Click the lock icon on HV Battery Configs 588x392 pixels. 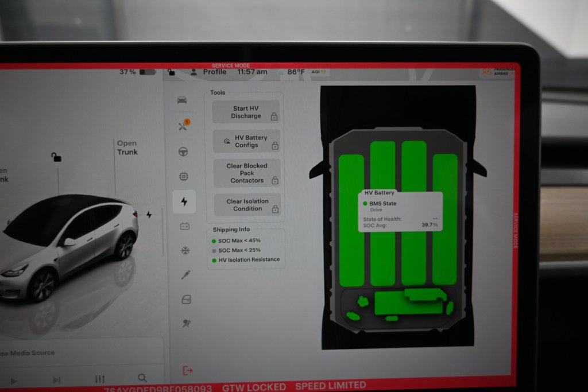(275, 145)
